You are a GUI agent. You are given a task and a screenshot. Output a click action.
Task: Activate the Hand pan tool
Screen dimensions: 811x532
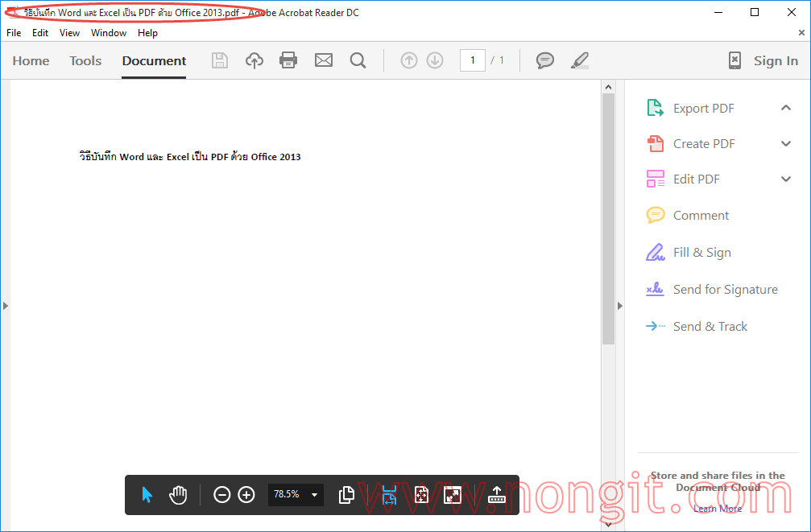coord(178,495)
